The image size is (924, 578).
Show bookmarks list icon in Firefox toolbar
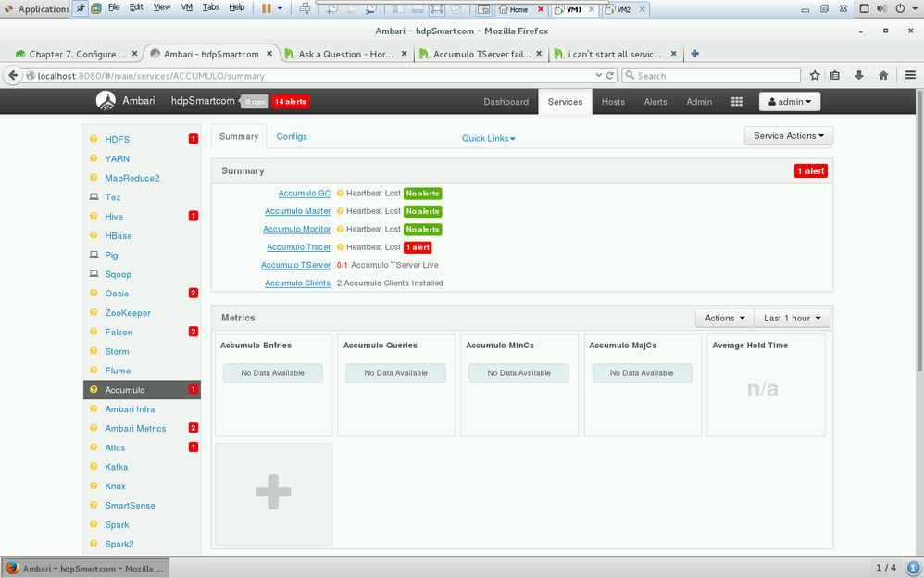coord(835,76)
